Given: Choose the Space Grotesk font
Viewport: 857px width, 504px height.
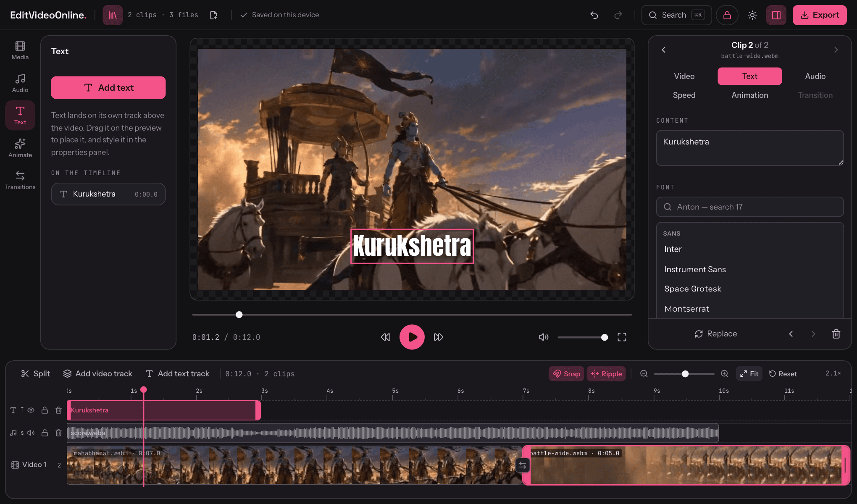Looking at the screenshot, I should point(750,289).
